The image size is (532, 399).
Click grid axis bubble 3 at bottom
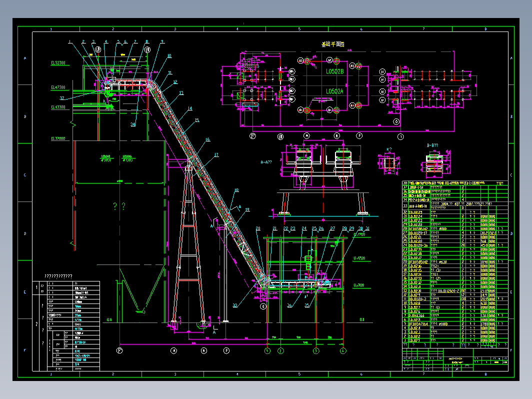coord(316,351)
